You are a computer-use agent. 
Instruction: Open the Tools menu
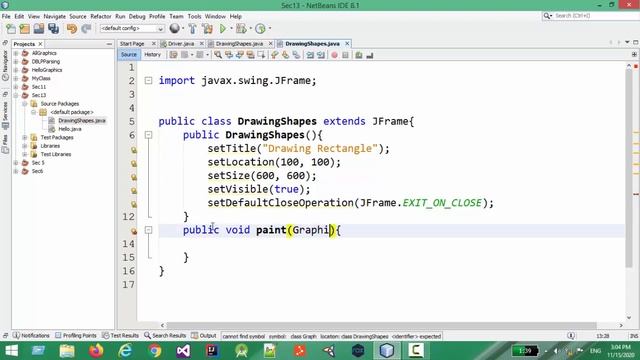194,16
